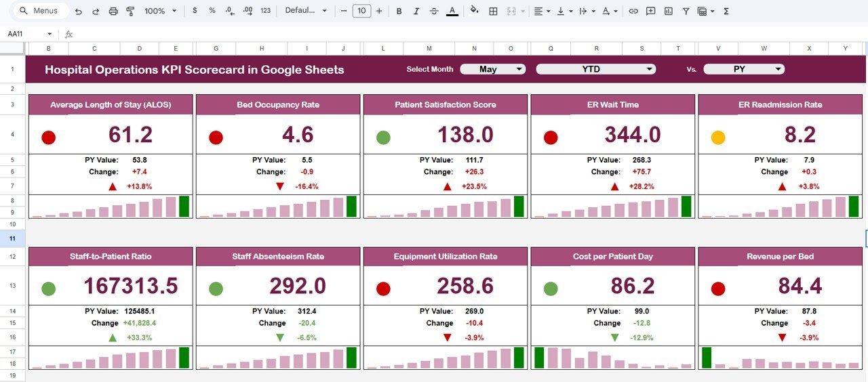Screen dimensions: 868x382
Task: Open the PY comparison dropdown
Action: pos(744,69)
